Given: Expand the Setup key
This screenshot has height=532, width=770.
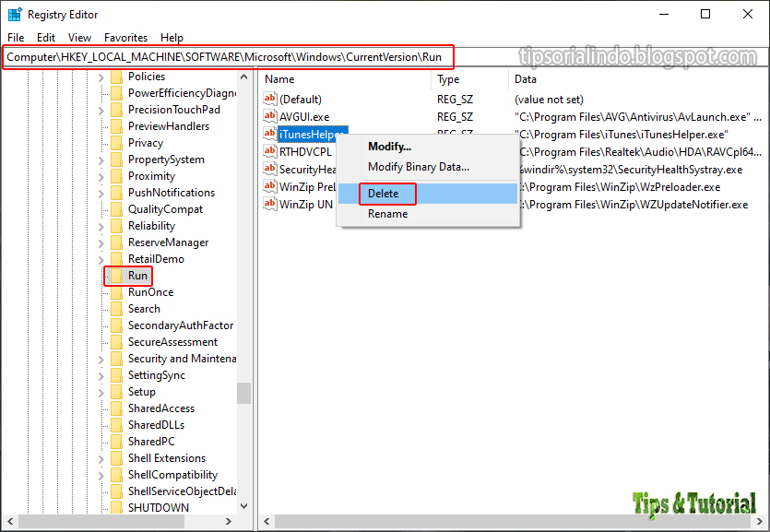Looking at the screenshot, I should pyautogui.click(x=101, y=393).
